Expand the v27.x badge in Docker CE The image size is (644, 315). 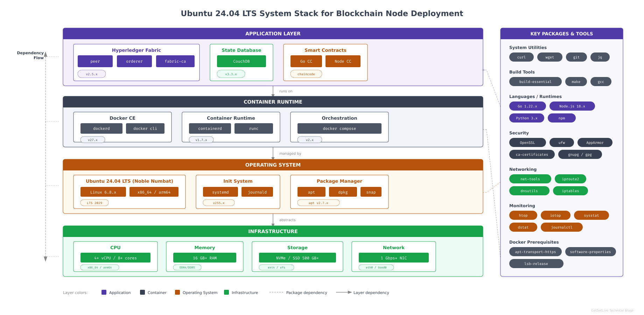tap(92, 139)
